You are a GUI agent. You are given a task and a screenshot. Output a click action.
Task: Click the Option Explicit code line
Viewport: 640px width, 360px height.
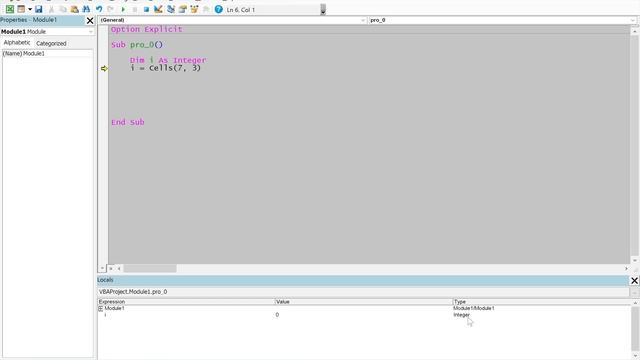pos(147,29)
